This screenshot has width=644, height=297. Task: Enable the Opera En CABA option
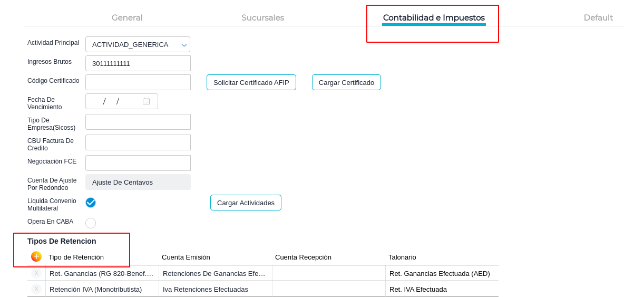click(x=91, y=223)
